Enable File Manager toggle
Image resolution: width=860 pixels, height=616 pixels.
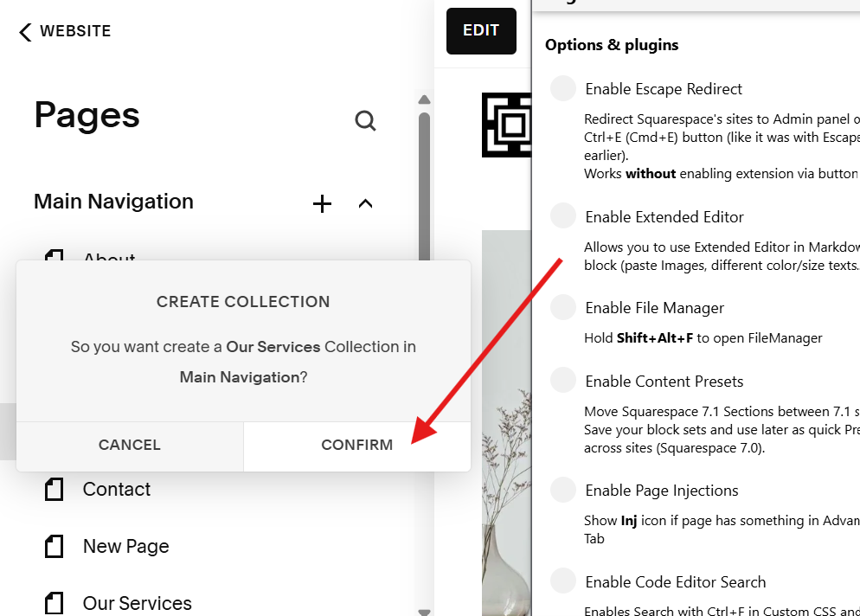pyautogui.click(x=563, y=307)
